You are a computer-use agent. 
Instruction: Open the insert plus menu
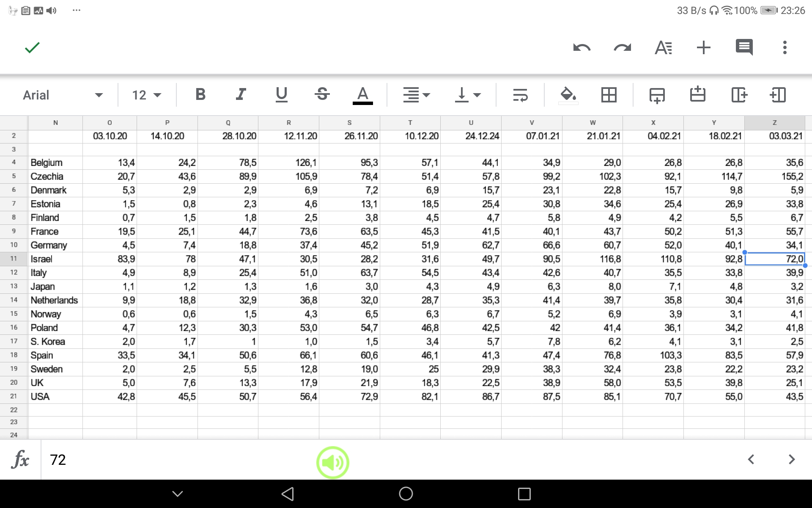pos(703,47)
